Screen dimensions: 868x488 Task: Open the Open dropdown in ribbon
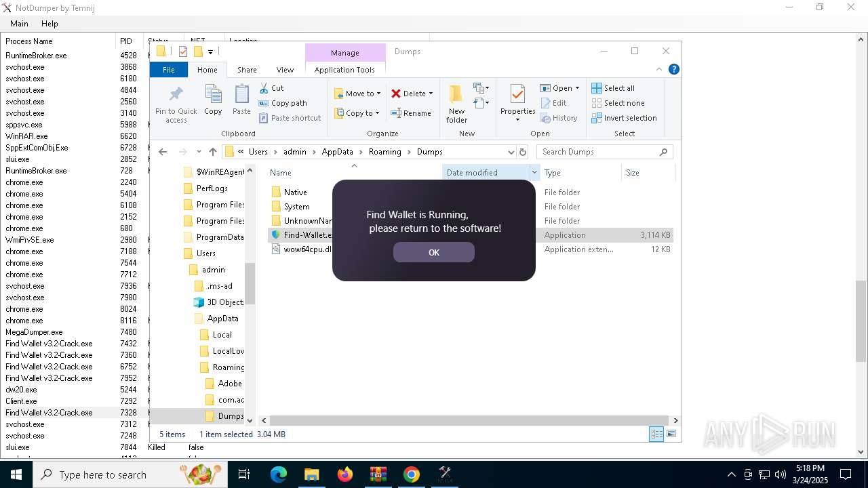560,88
